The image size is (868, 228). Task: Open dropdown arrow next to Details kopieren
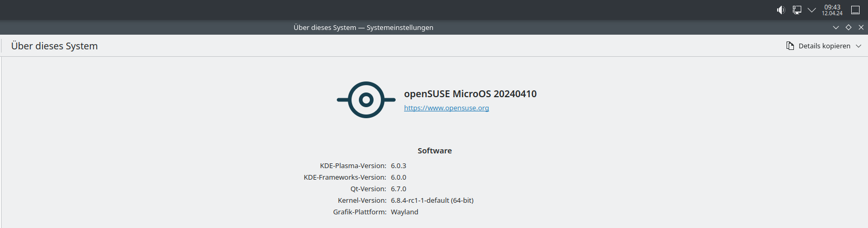(x=859, y=46)
